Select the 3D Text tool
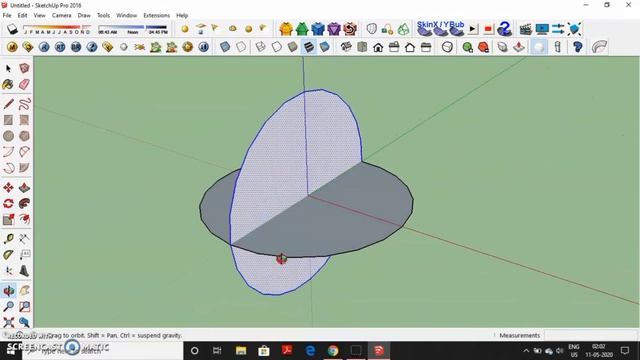This screenshot has width=640, height=360. [24, 271]
